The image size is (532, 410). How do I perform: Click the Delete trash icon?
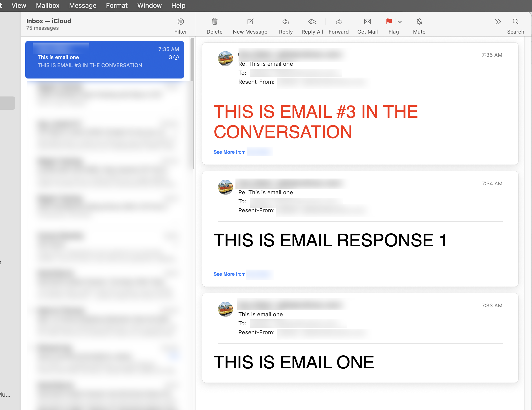tap(214, 22)
